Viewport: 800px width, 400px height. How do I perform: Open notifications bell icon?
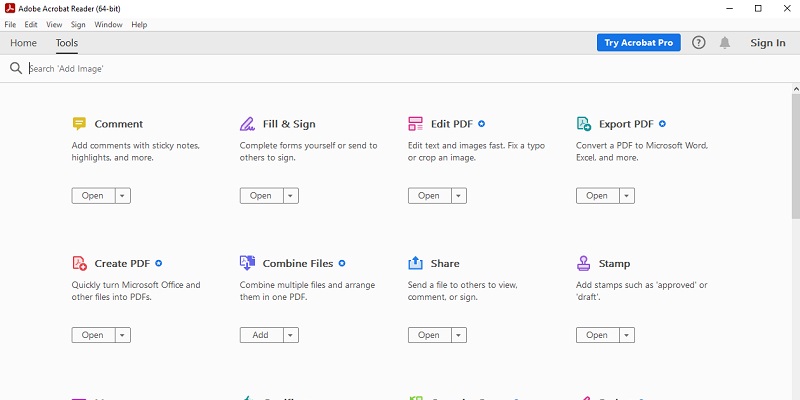pyautogui.click(x=724, y=43)
